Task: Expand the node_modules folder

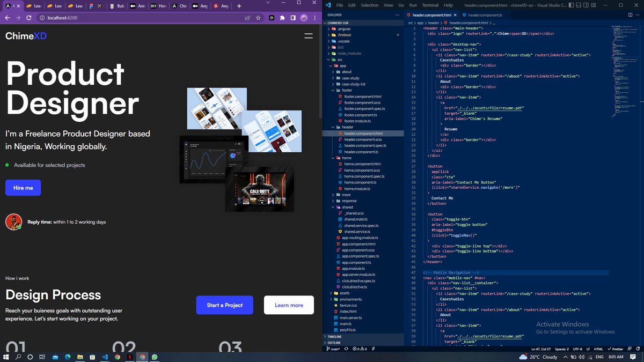Action: pyautogui.click(x=350, y=53)
